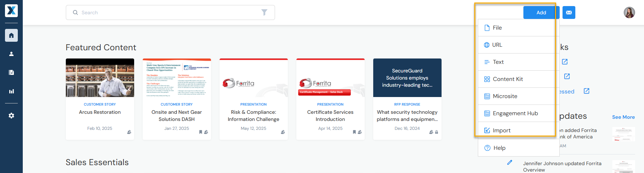Select Help in the Add menu

[x=518, y=148]
